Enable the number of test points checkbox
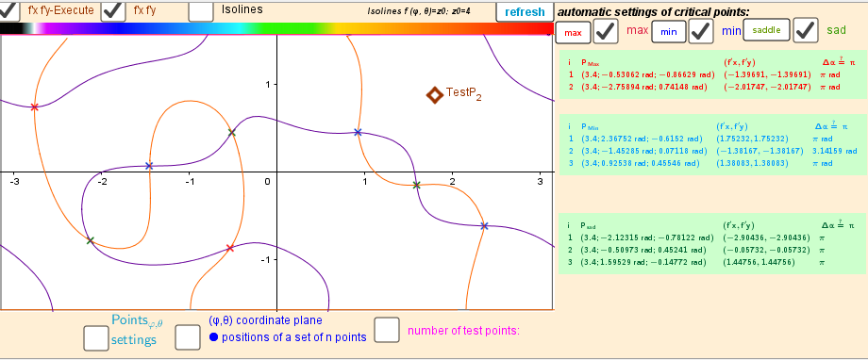Screen dimensions: 868x360 387,330
